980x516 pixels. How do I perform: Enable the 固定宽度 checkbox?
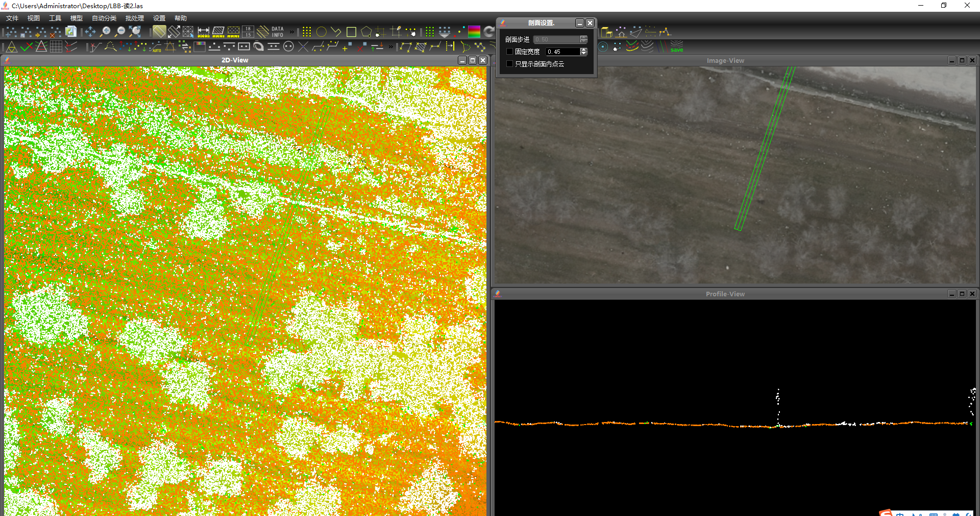click(x=509, y=52)
